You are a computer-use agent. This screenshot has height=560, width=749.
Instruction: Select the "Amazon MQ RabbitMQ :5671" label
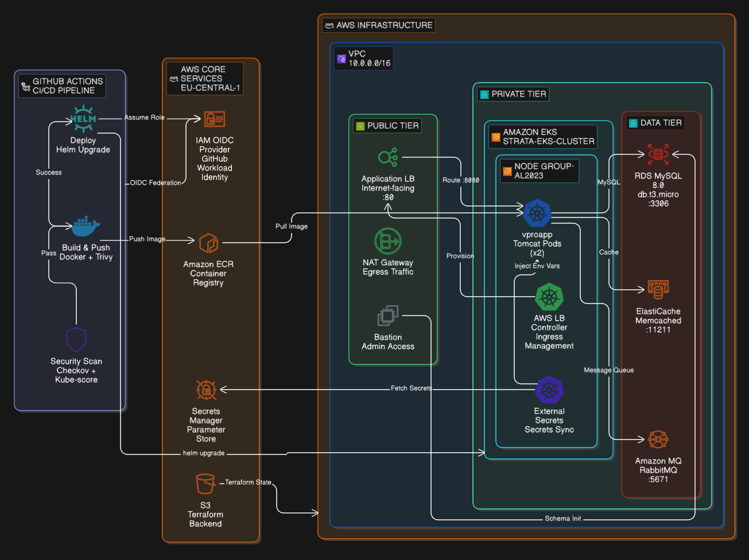click(658, 470)
